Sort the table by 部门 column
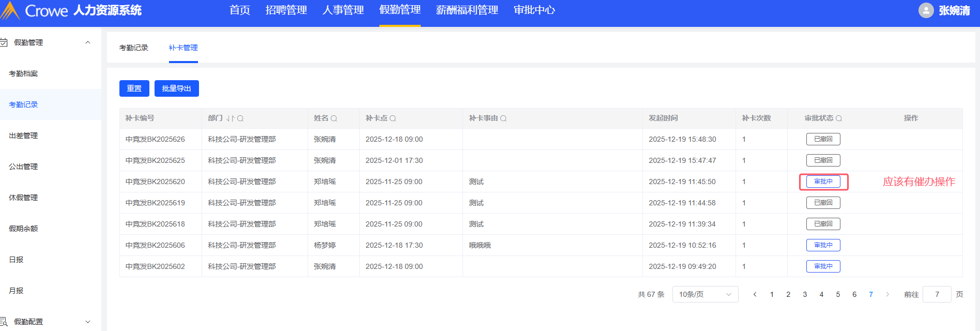980x331 pixels. pyautogui.click(x=230, y=118)
